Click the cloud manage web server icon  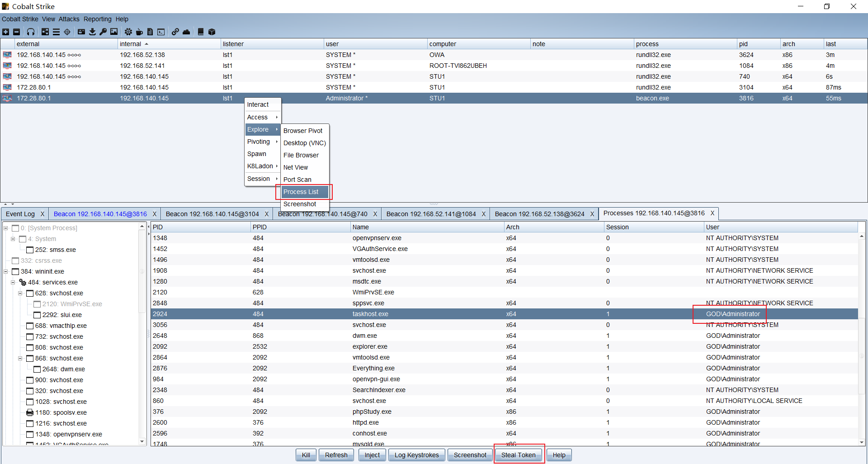tap(186, 32)
